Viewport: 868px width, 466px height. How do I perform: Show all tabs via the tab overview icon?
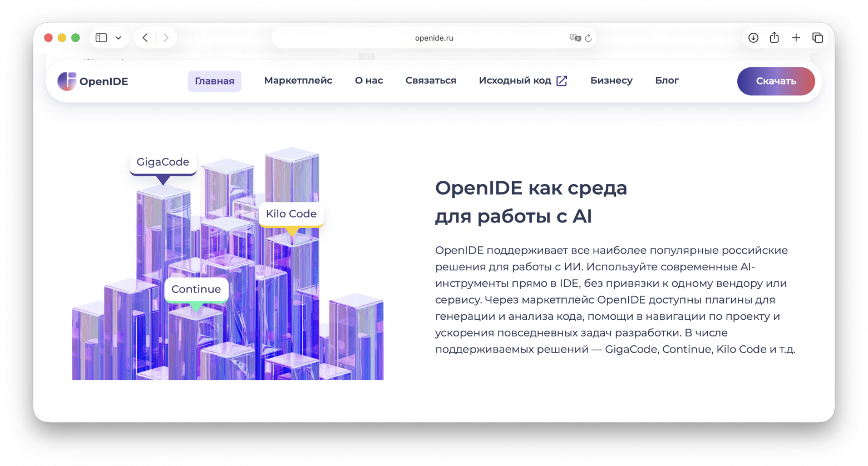[817, 37]
